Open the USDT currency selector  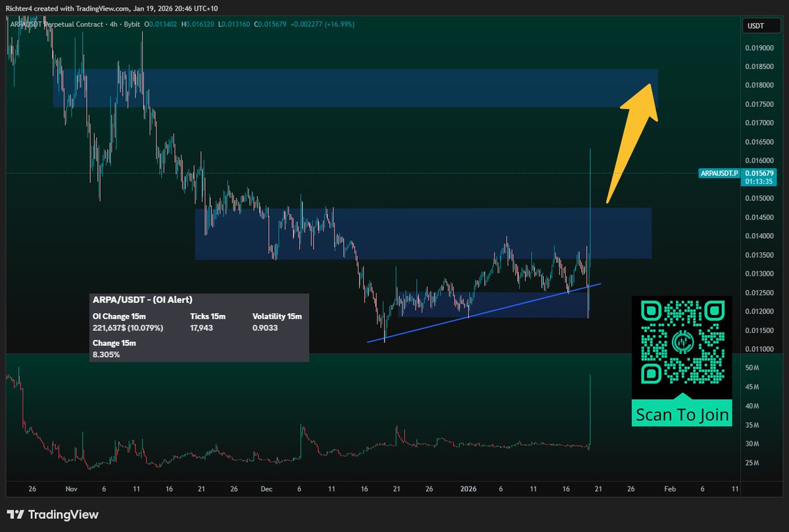click(x=761, y=25)
